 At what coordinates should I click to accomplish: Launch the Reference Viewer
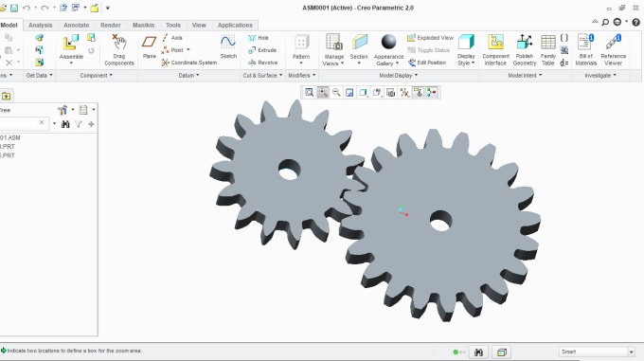613,49
